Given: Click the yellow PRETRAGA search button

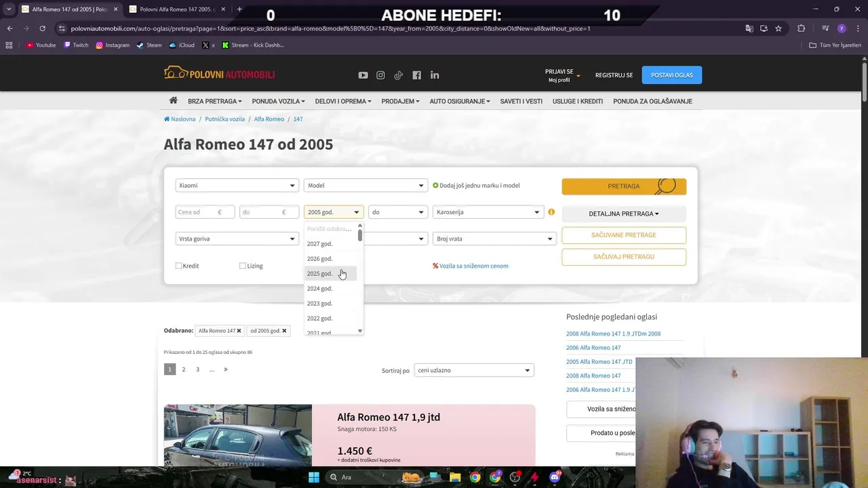Looking at the screenshot, I should click(x=624, y=186).
